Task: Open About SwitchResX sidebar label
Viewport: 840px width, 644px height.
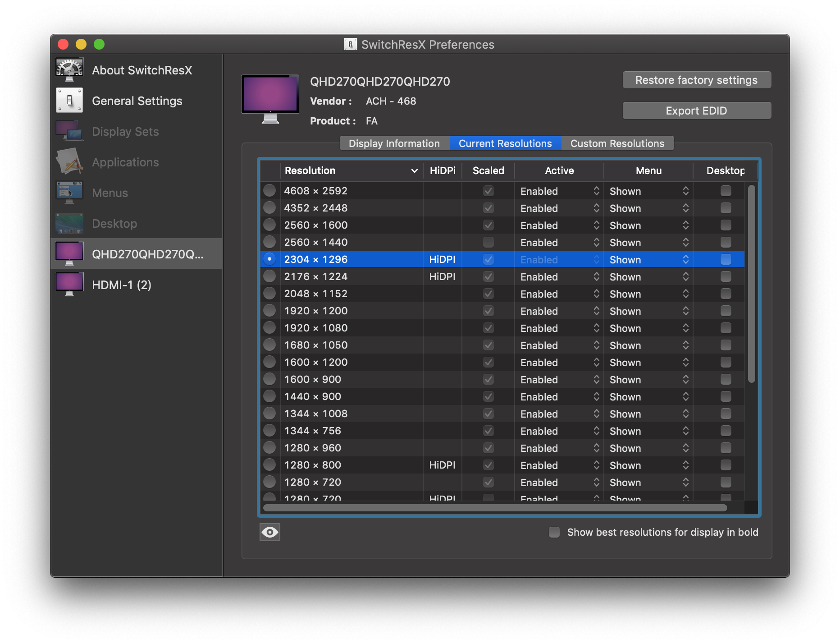Action: [x=142, y=70]
